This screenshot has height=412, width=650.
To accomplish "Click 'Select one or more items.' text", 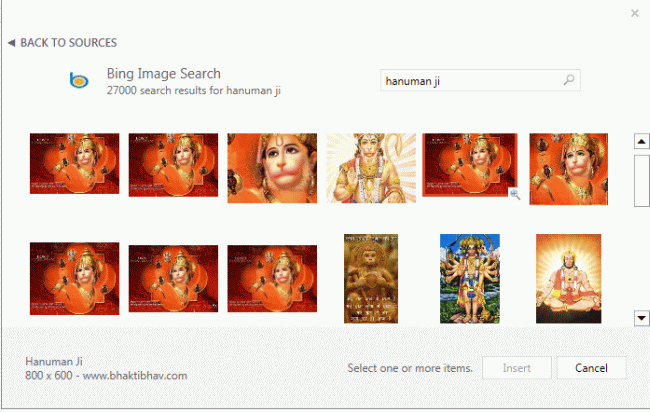I will (x=410, y=368).
